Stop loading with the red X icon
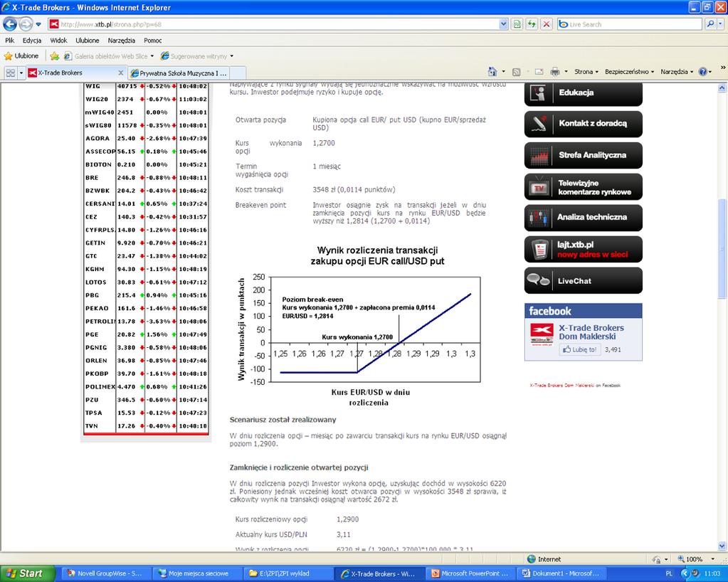This screenshot has height=582, width=728. click(547, 24)
